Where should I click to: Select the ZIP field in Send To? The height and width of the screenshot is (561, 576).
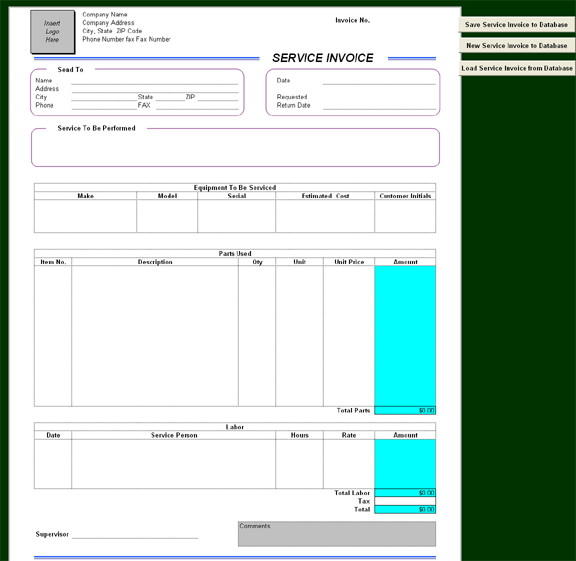[x=218, y=97]
